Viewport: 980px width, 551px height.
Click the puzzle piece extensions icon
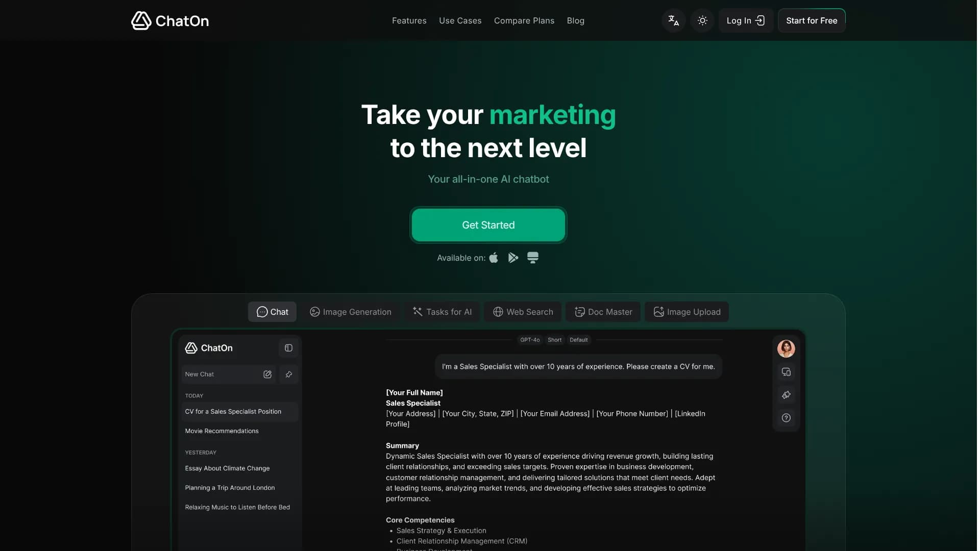(786, 395)
